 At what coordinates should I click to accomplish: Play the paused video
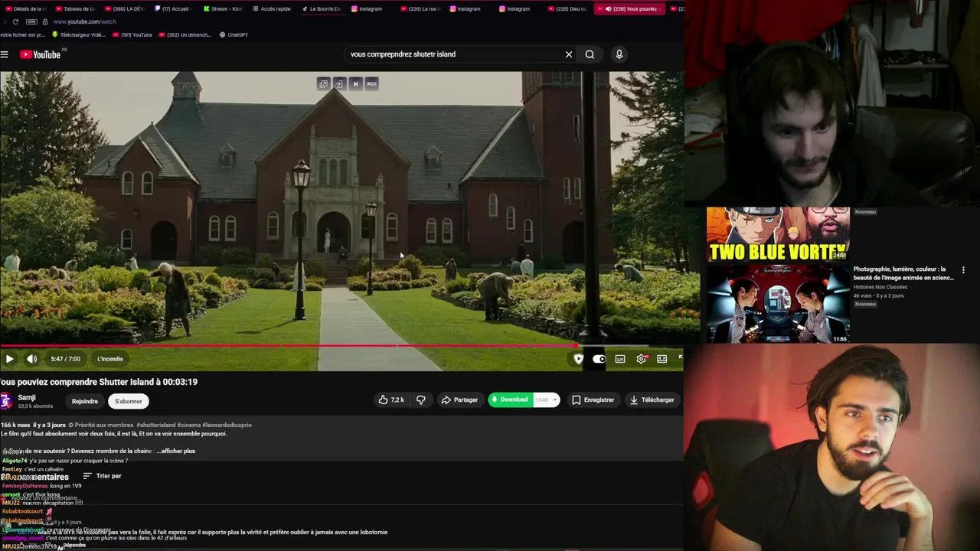pos(9,359)
